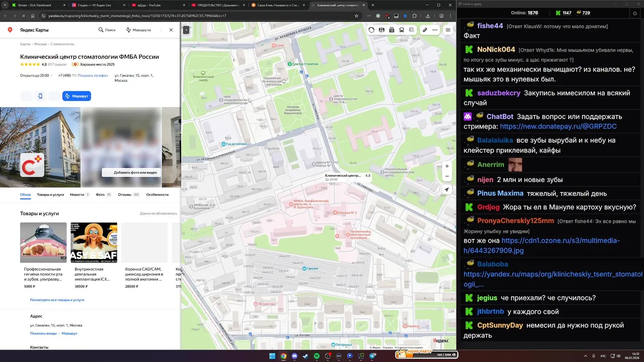Open browser downloads icon
Screen dimensions: 644x362
428,16
